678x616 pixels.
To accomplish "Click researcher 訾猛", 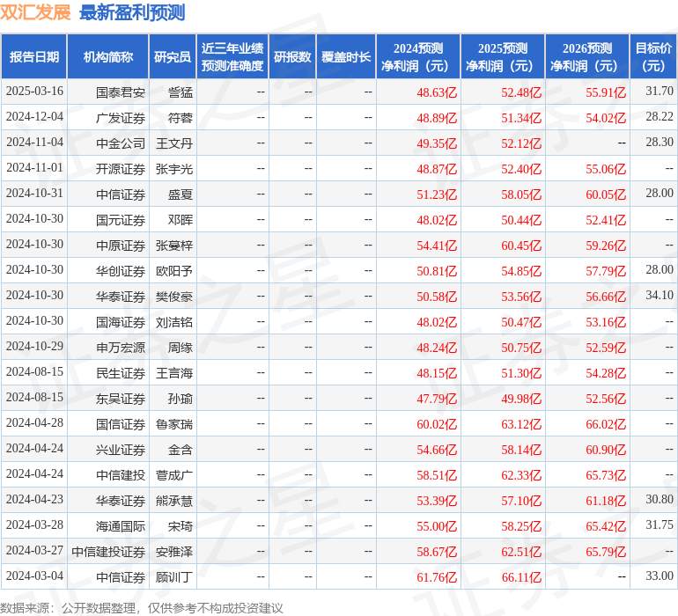I will pyautogui.click(x=181, y=92).
